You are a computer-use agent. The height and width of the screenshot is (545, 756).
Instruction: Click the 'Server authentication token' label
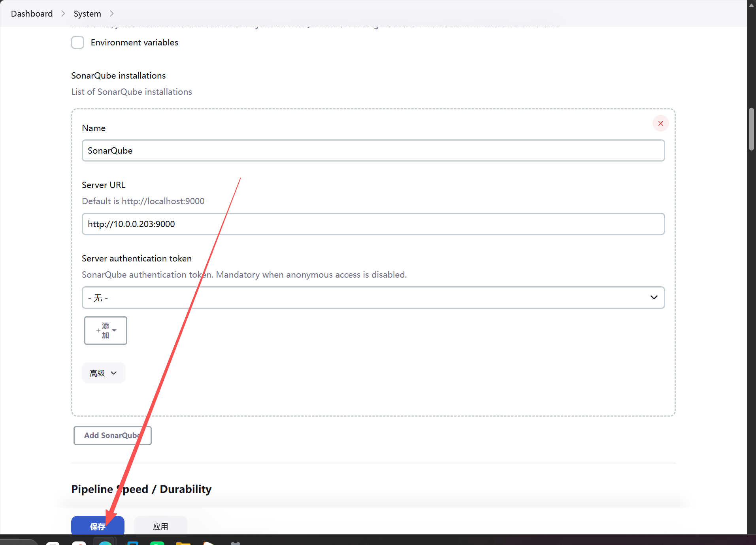click(x=137, y=258)
